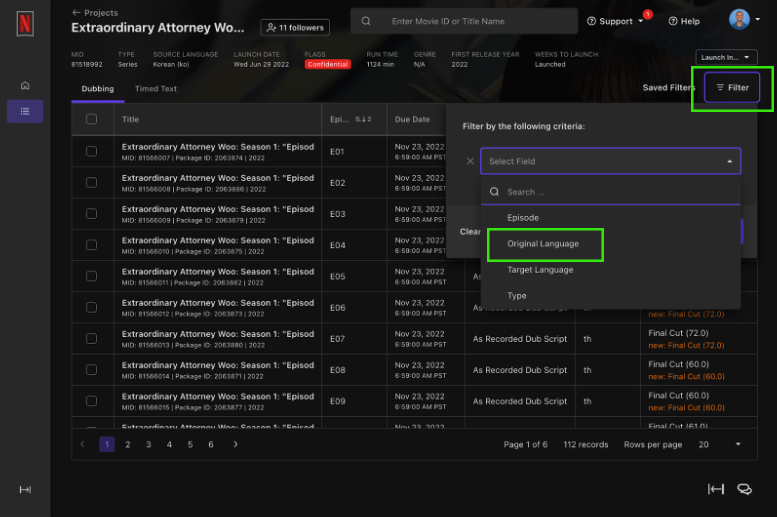Image resolution: width=777 pixels, height=517 pixels.
Task: Check the box for episode E02
Action: (x=92, y=182)
